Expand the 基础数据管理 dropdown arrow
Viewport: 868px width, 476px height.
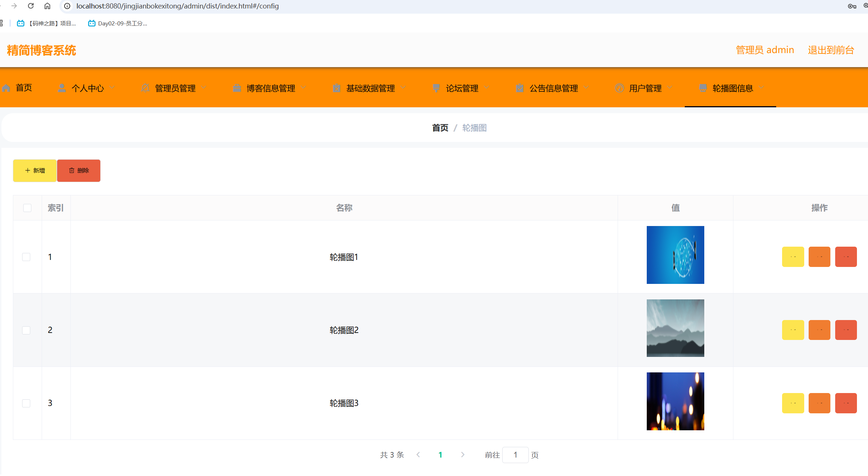point(403,88)
